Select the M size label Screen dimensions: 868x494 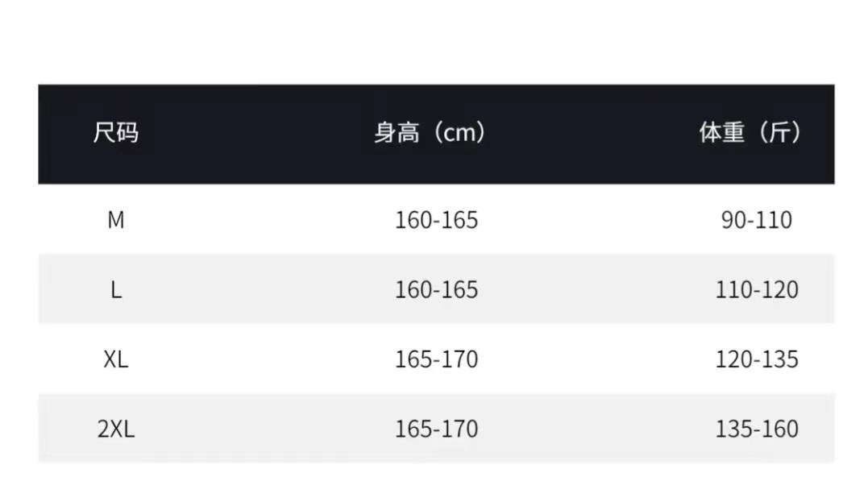point(116,220)
